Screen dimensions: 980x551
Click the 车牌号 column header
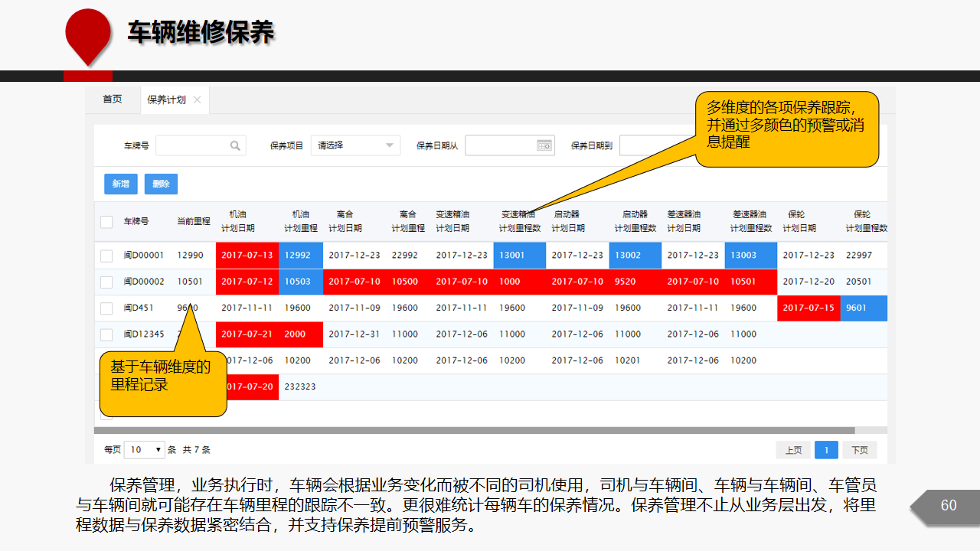pyautogui.click(x=136, y=221)
